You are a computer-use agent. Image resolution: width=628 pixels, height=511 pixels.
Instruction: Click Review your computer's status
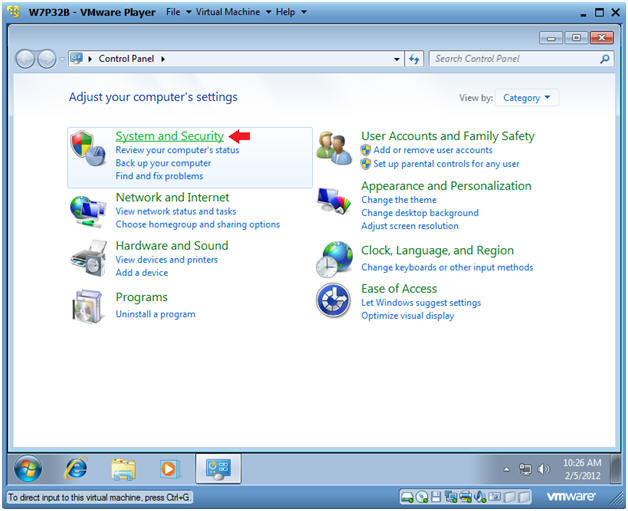point(177,150)
